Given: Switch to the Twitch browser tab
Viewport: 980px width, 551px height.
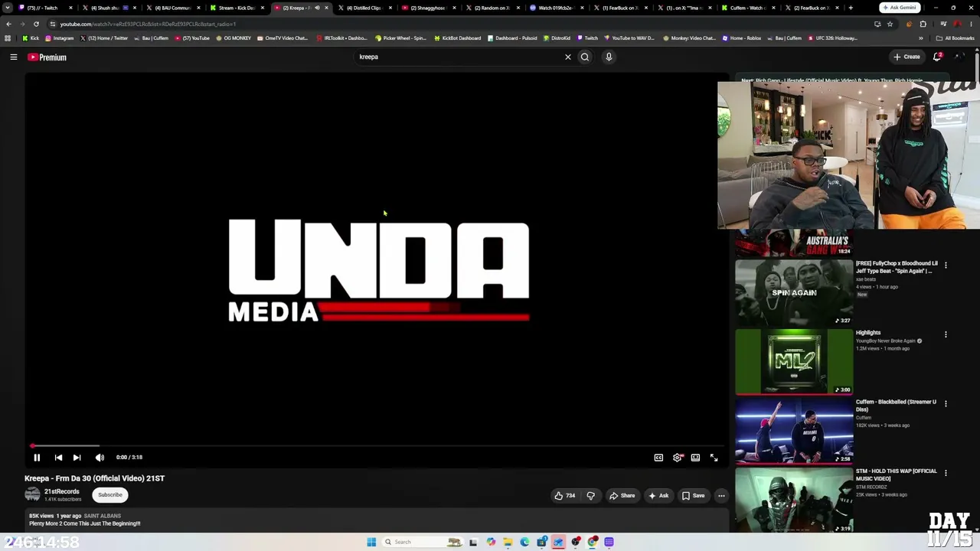Looking at the screenshot, I should (x=44, y=8).
